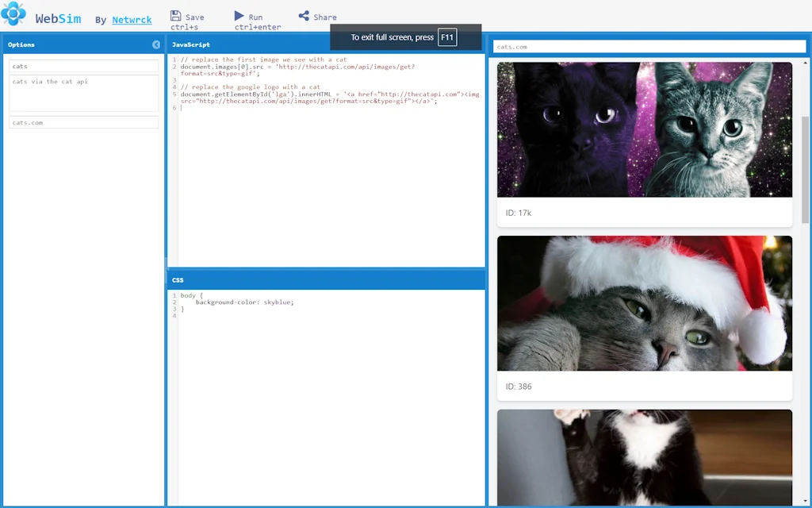Click the WebSim flower logo
812x508 pixels.
[x=14, y=14]
